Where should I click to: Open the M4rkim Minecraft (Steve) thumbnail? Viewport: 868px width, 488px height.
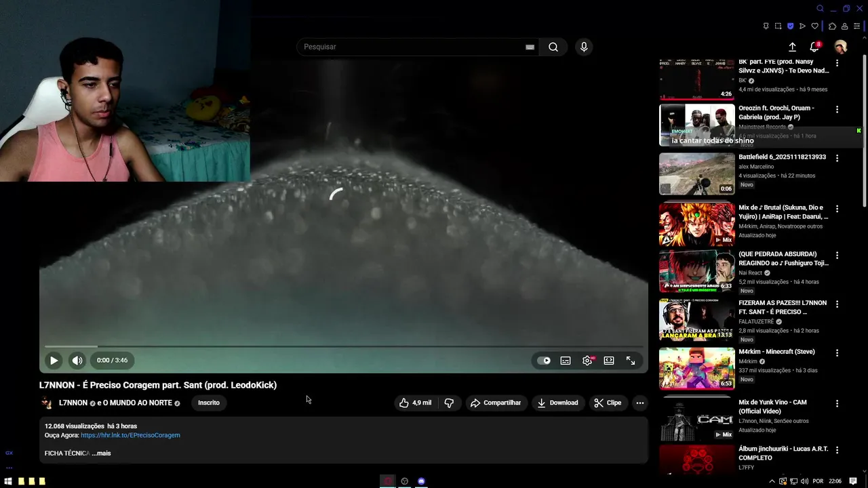(x=697, y=369)
